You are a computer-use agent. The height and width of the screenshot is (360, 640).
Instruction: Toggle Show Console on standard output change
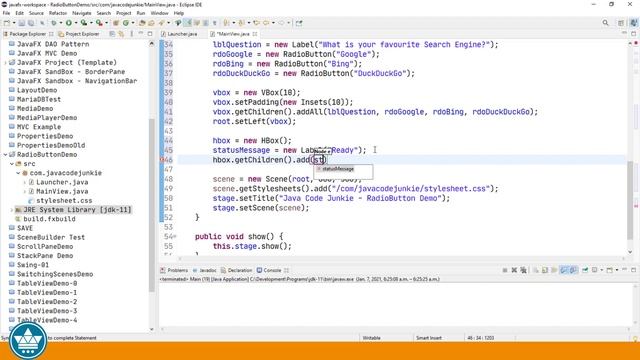point(564,270)
